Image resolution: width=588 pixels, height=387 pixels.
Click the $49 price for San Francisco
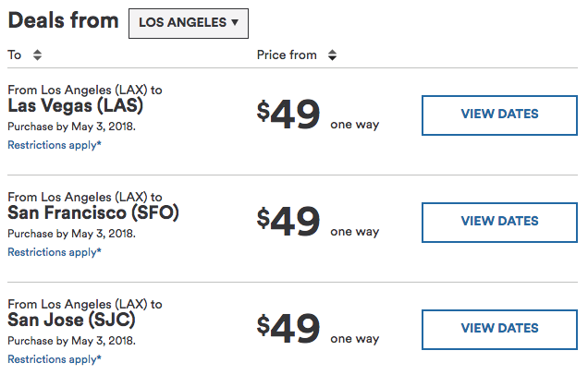click(x=288, y=223)
